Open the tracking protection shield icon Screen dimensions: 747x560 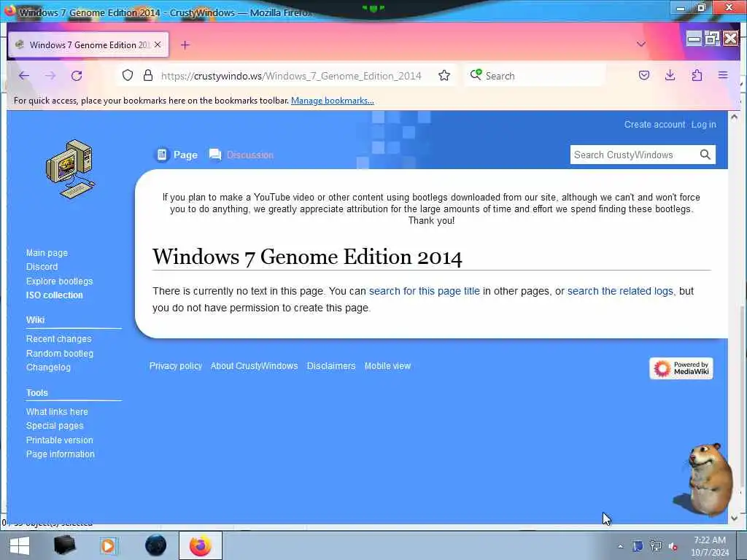[128, 75]
